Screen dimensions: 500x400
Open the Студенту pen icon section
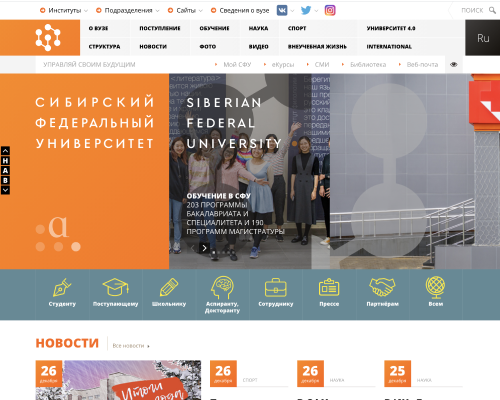(62, 293)
